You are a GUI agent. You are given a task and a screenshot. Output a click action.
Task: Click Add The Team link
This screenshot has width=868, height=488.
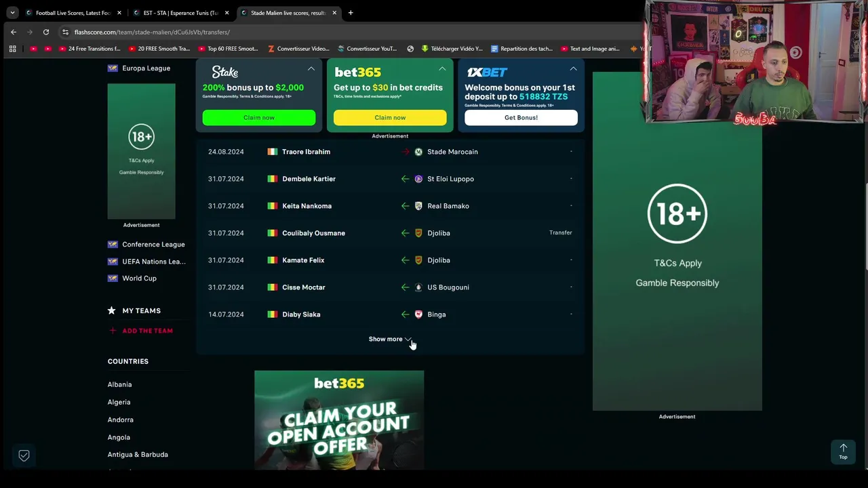(140, 331)
